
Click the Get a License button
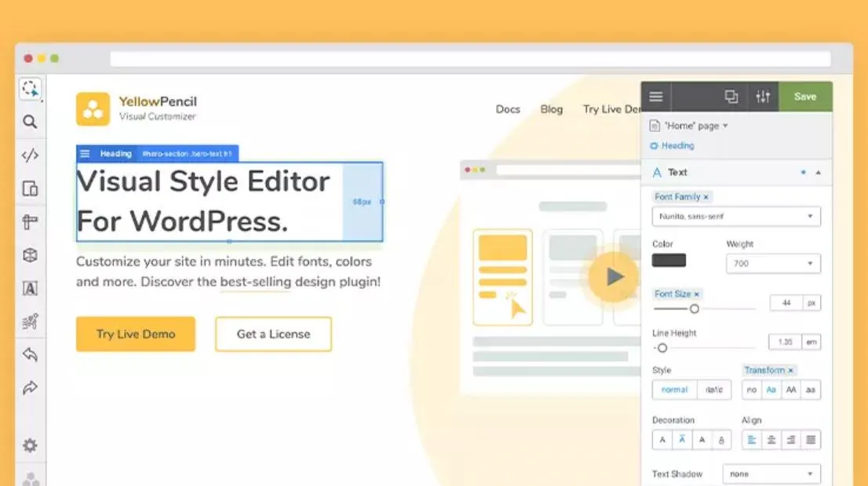point(273,334)
